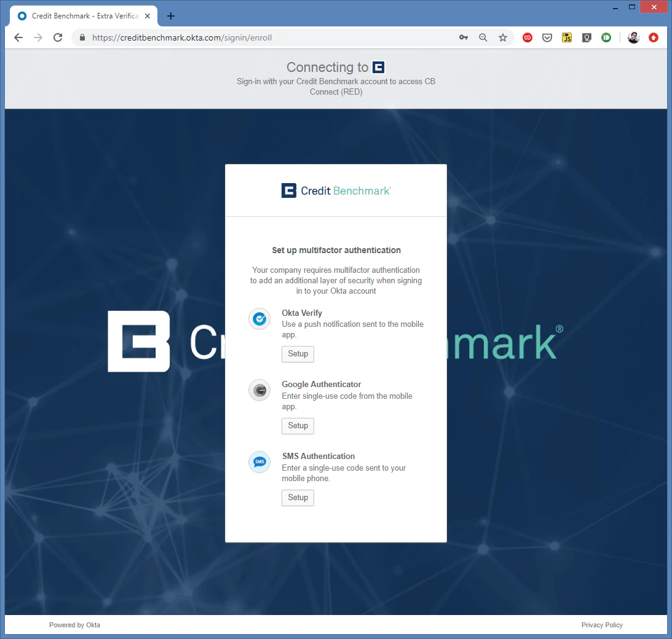This screenshot has height=639, width=672.
Task: Reload the Okta enroll page
Action: point(58,37)
